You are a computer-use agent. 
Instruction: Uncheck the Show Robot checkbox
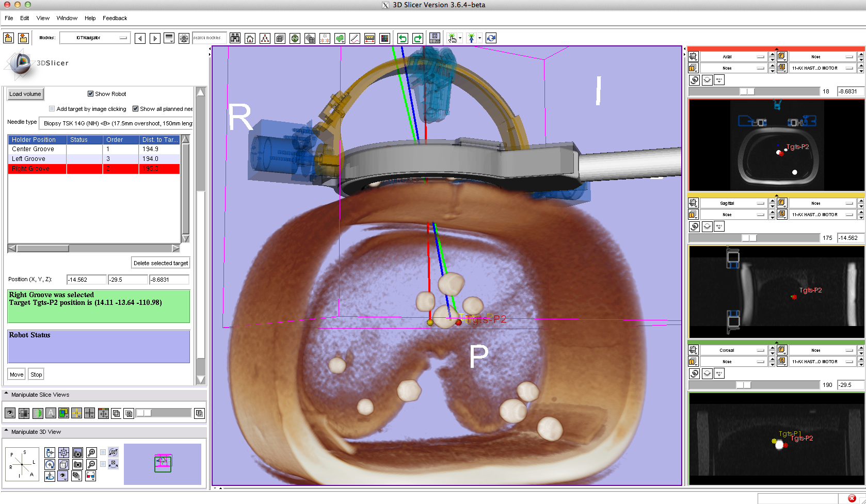pos(91,94)
